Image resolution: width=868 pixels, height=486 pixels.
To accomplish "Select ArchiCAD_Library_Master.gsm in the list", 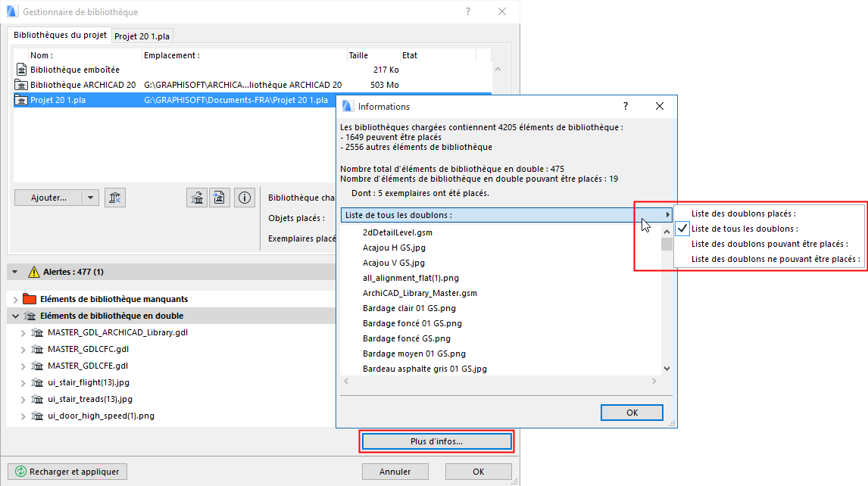I will (x=420, y=294).
